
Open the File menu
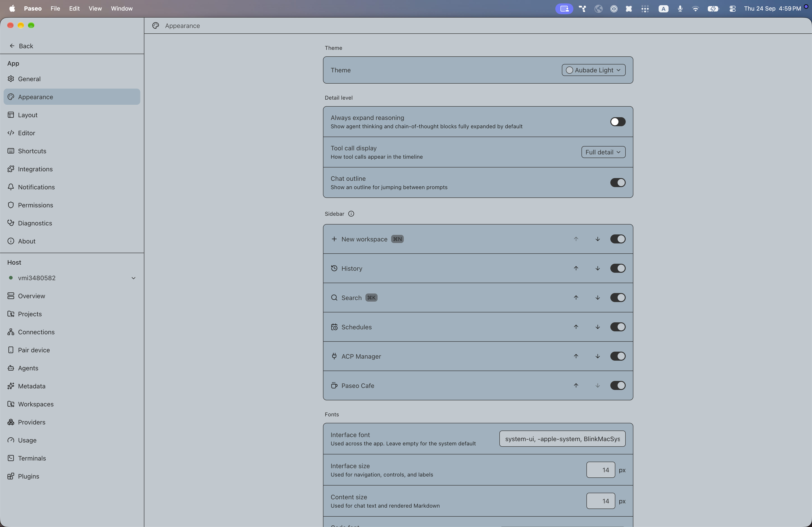pyautogui.click(x=55, y=9)
